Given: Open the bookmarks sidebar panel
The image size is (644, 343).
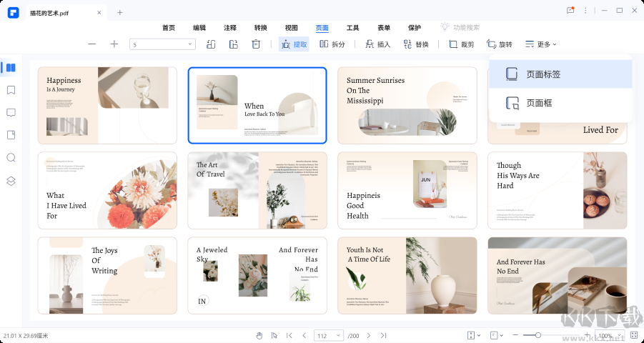Looking at the screenshot, I should coord(11,90).
